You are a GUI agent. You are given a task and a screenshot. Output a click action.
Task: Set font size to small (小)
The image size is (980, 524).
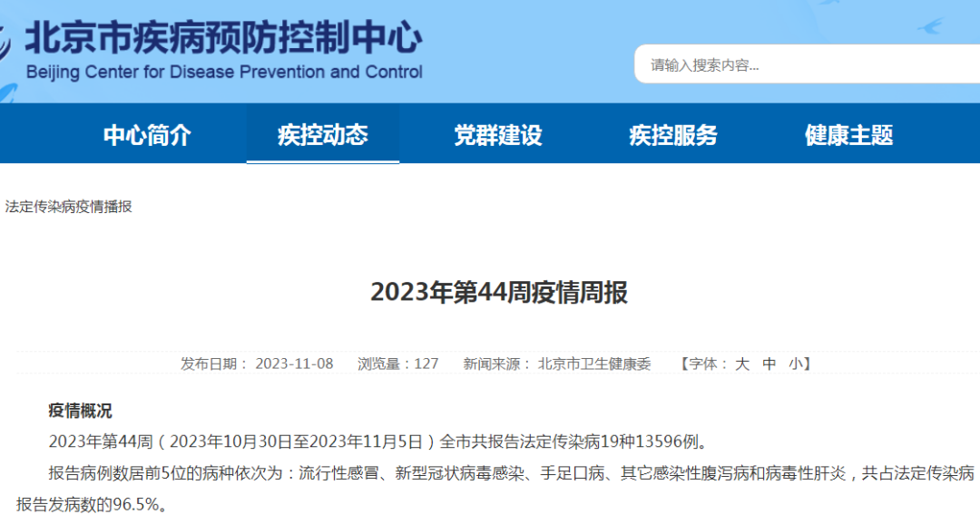[795, 364]
